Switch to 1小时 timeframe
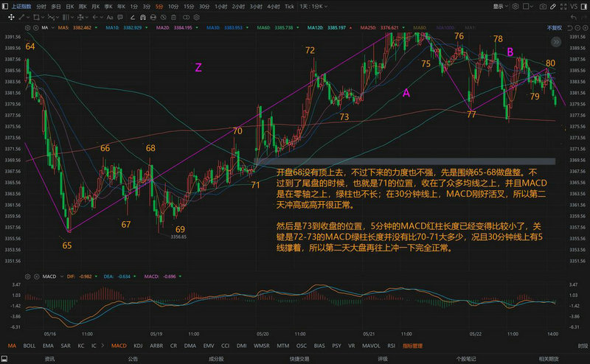Image resolution: width=590 pixels, height=364 pixels. (221, 7)
